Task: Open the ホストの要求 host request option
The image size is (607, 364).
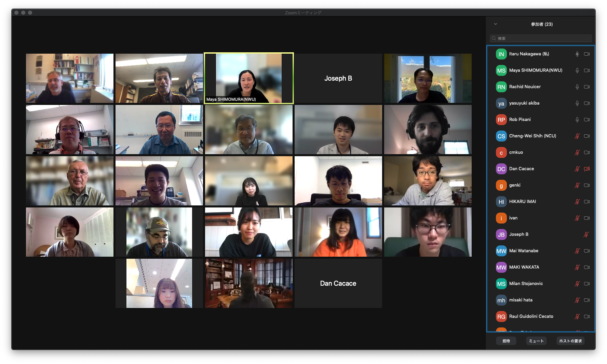Action: click(570, 341)
